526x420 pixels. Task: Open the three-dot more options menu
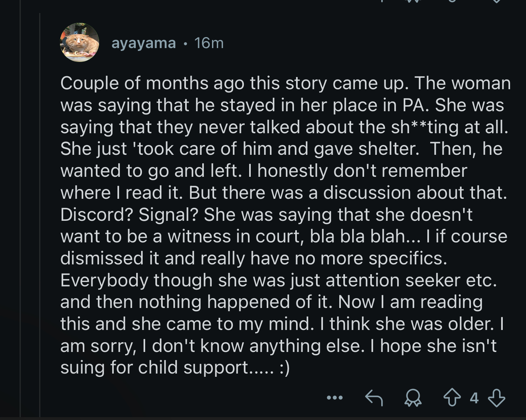[x=334, y=398]
